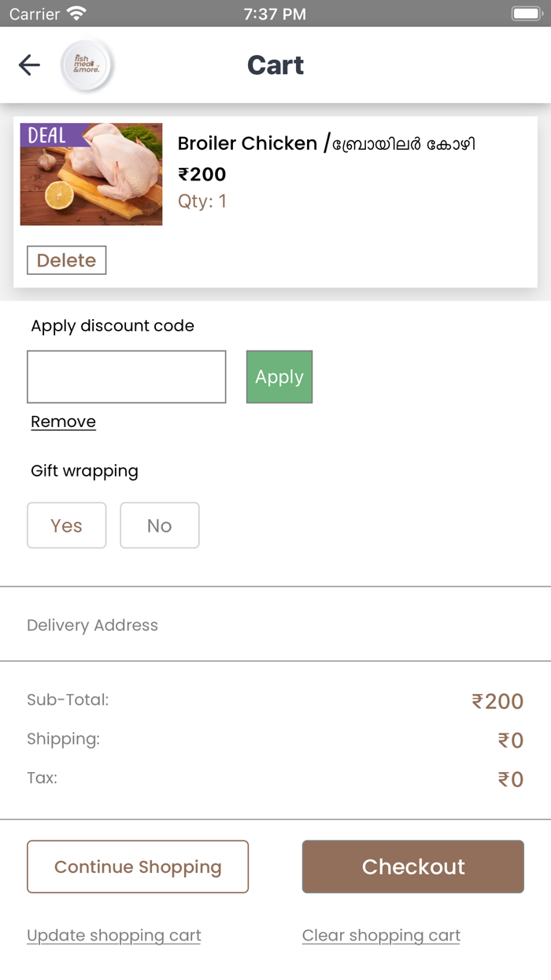Viewport: 551px width, 980px height.
Task: Tap the Qty: 1 quantity label
Action: tap(202, 202)
